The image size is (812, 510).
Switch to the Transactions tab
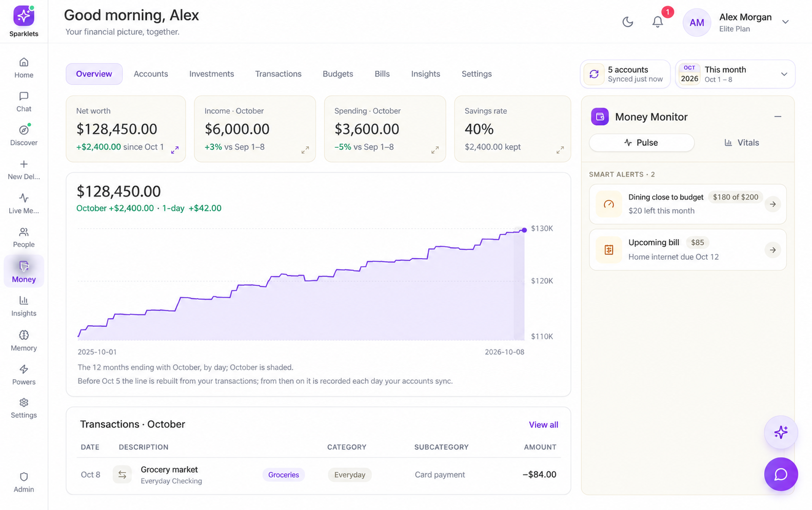pyautogui.click(x=278, y=74)
